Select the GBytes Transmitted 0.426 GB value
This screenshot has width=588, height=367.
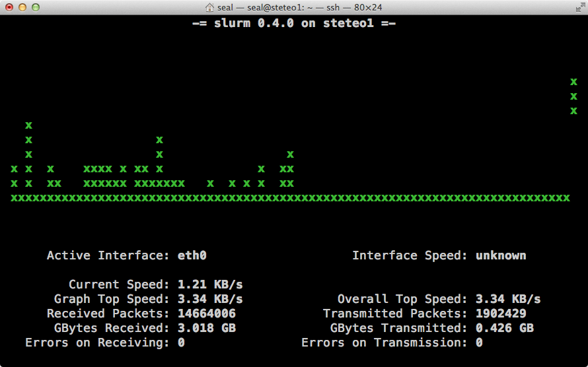(504, 328)
